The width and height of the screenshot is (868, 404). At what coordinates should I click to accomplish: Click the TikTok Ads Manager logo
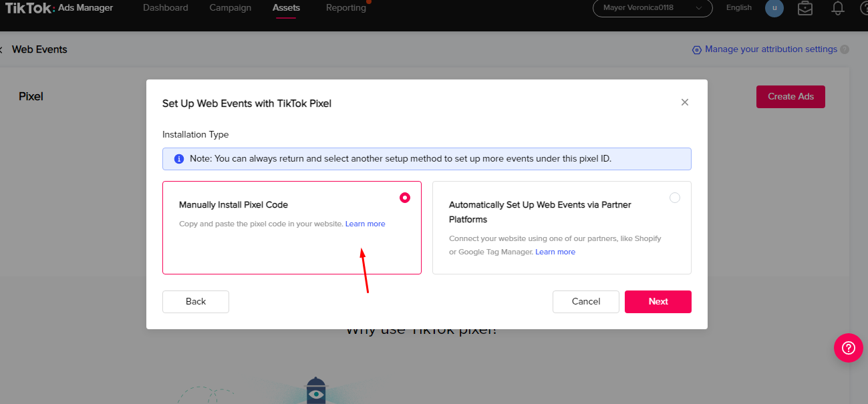pos(59,8)
